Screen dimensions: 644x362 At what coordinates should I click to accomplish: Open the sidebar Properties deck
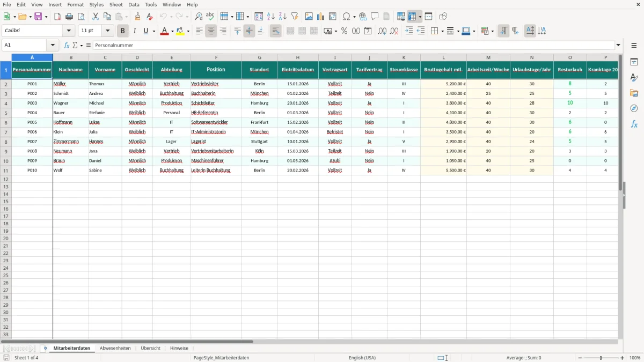pos(634,62)
